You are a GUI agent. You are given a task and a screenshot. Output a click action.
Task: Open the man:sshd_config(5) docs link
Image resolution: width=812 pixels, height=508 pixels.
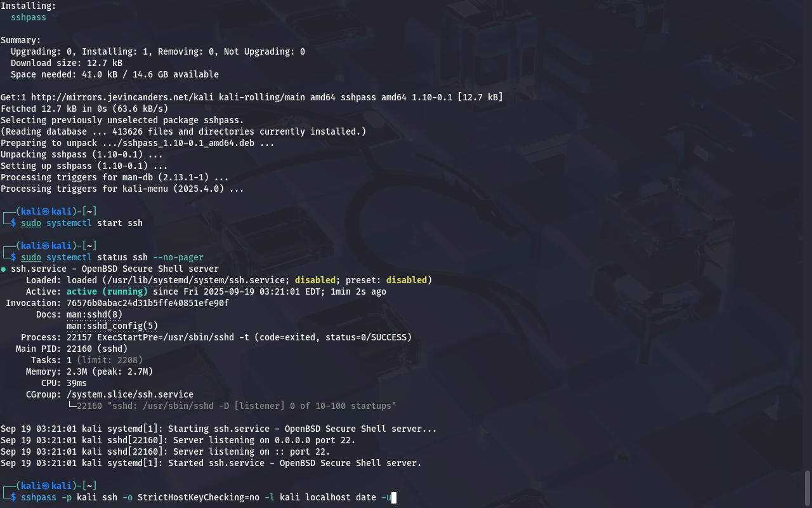click(112, 326)
